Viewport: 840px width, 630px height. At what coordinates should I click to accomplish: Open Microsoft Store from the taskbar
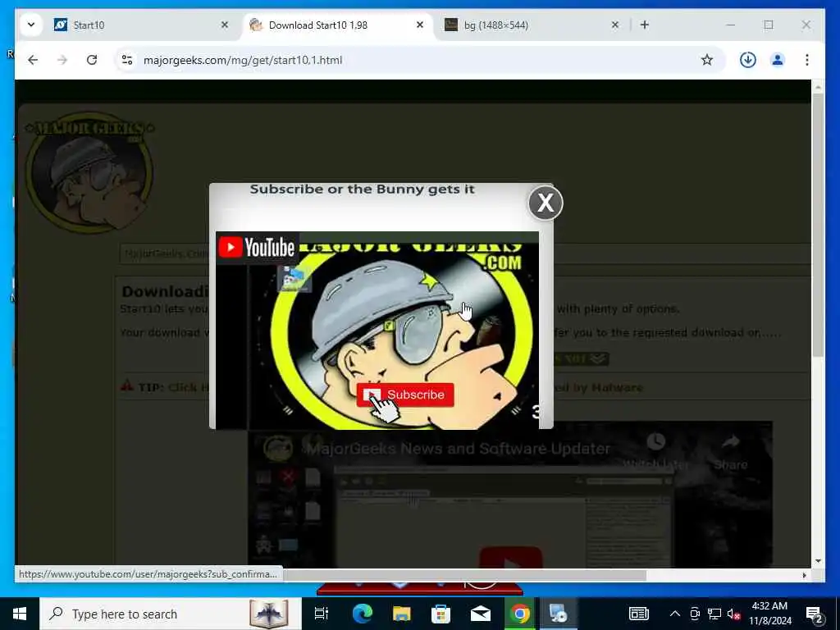[x=441, y=614]
